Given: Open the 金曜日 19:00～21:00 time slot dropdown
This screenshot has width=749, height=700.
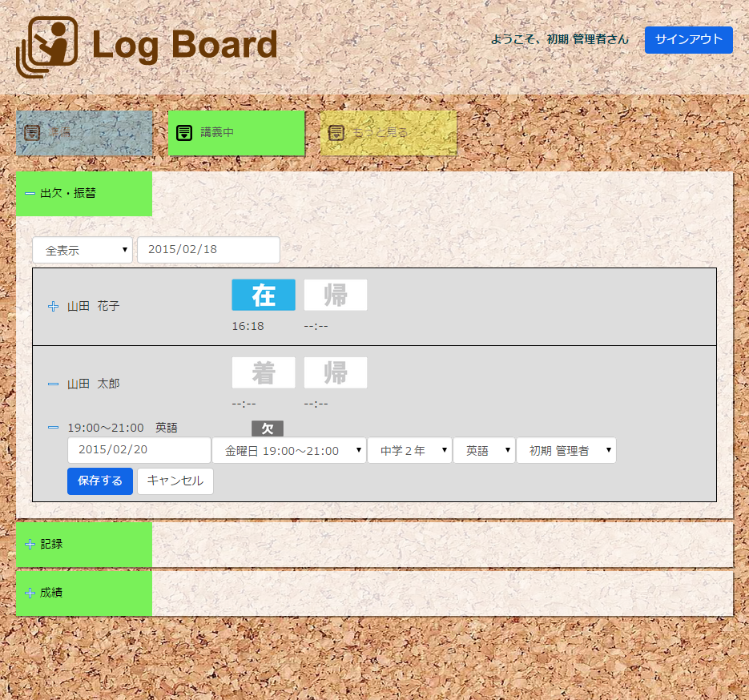Looking at the screenshot, I should 289,451.
